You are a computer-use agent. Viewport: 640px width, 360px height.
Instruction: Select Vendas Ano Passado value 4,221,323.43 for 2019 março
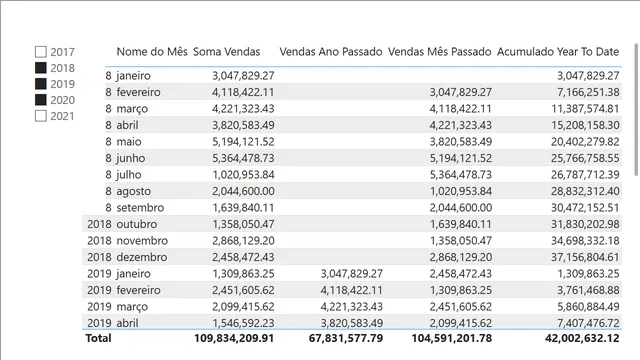click(351, 307)
